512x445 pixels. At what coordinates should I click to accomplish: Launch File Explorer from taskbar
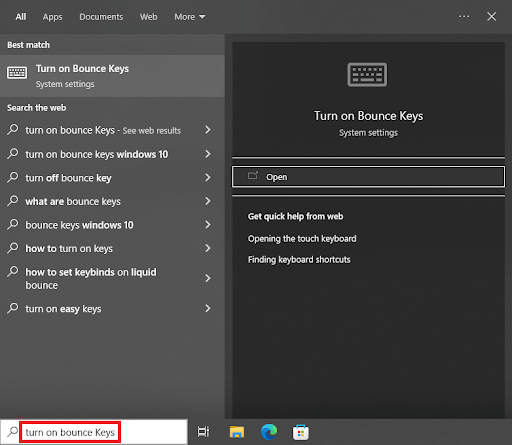tap(237, 432)
